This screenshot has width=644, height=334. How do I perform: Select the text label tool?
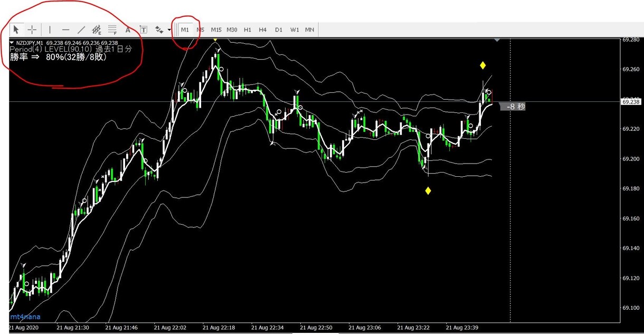click(x=143, y=30)
